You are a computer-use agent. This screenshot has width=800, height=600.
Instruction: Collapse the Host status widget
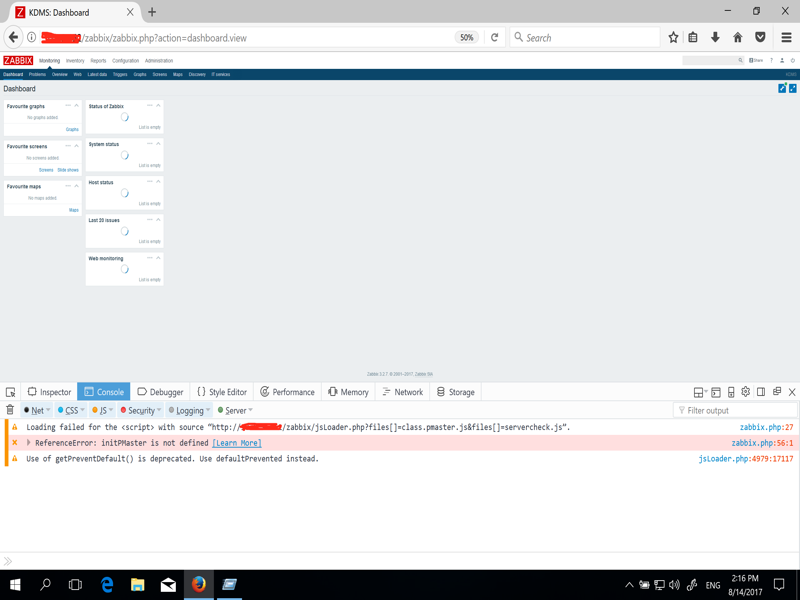pos(158,182)
